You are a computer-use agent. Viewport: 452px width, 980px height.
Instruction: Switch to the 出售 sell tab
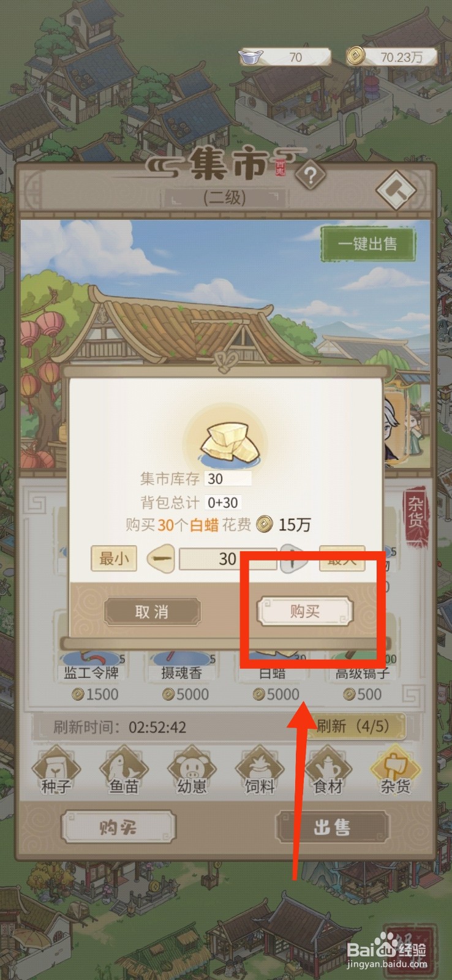click(332, 827)
